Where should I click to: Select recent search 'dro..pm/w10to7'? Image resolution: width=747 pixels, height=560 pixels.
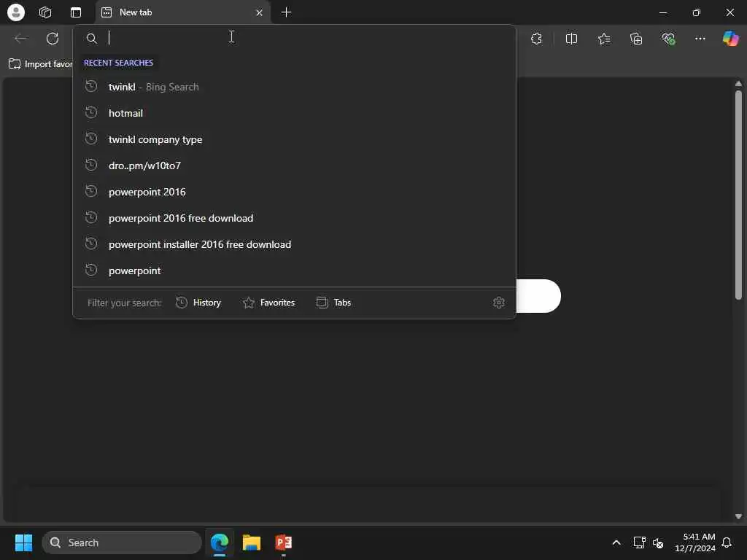pos(295,166)
